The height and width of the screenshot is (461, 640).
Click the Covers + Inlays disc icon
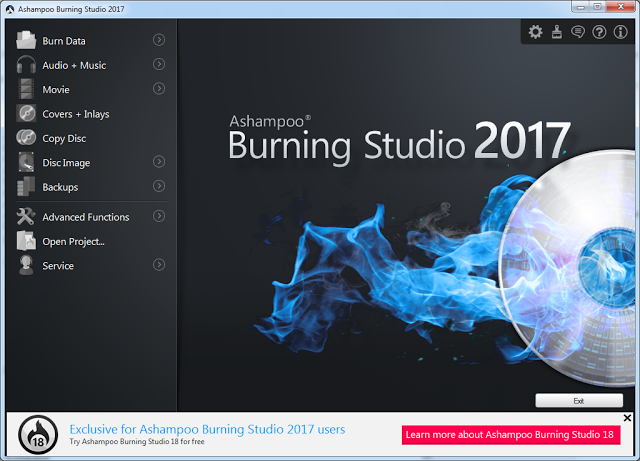coord(26,113)
